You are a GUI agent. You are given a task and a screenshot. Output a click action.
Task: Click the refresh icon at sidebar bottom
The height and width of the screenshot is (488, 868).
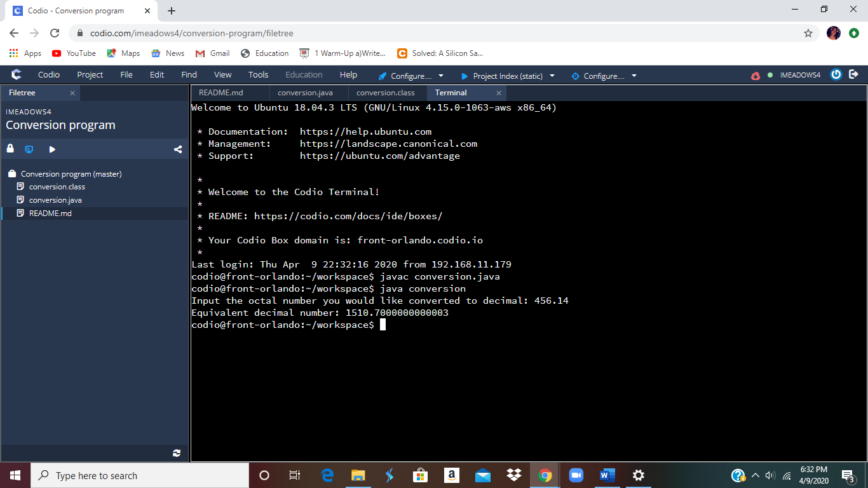[x=177, y=453]
